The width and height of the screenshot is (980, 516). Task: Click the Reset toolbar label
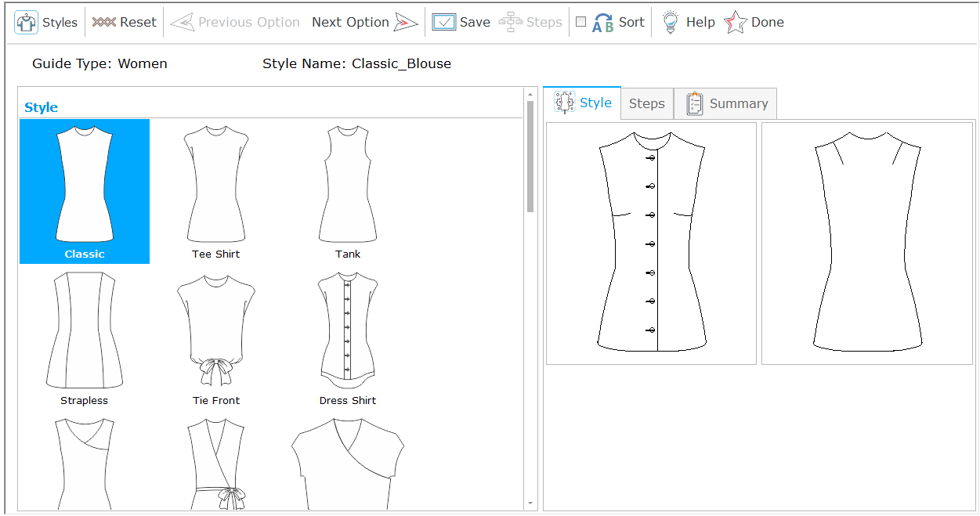click(139, 22)
